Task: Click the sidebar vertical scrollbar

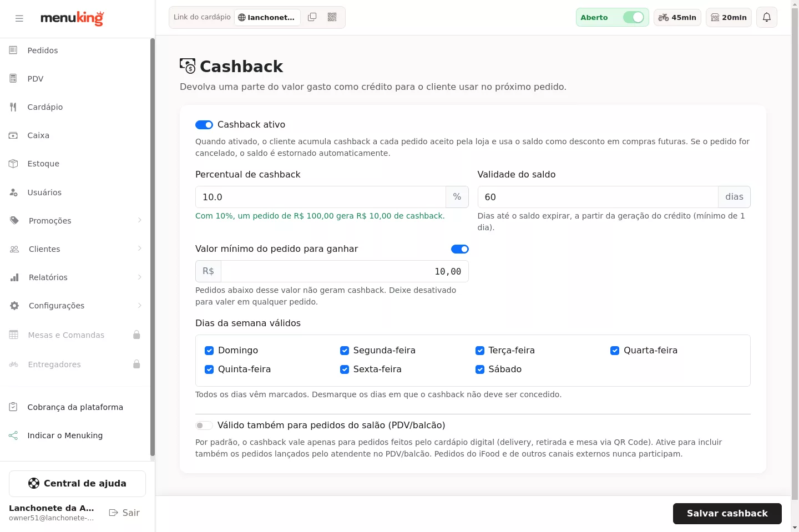Action: click(x=152, y=247)
